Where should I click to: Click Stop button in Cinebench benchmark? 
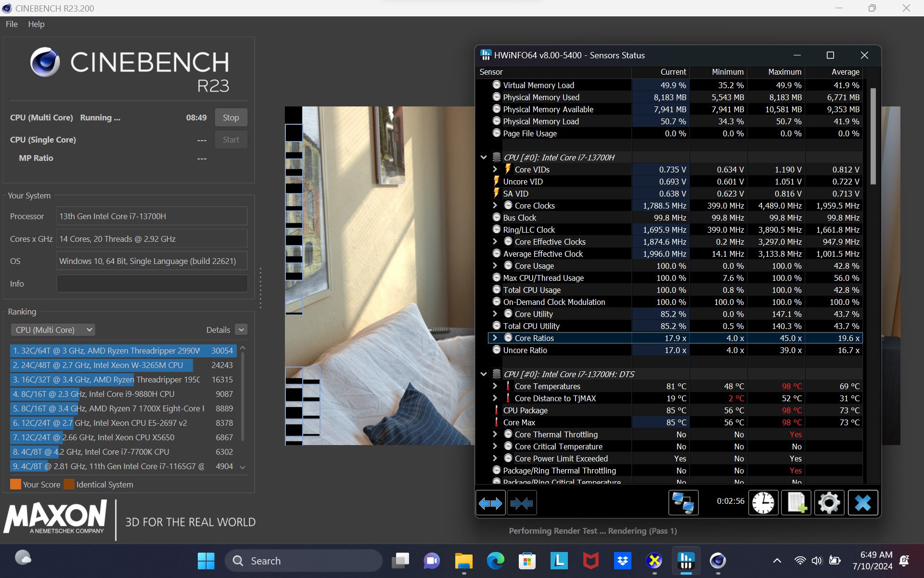pyautogui.click(x=231, y=118)
